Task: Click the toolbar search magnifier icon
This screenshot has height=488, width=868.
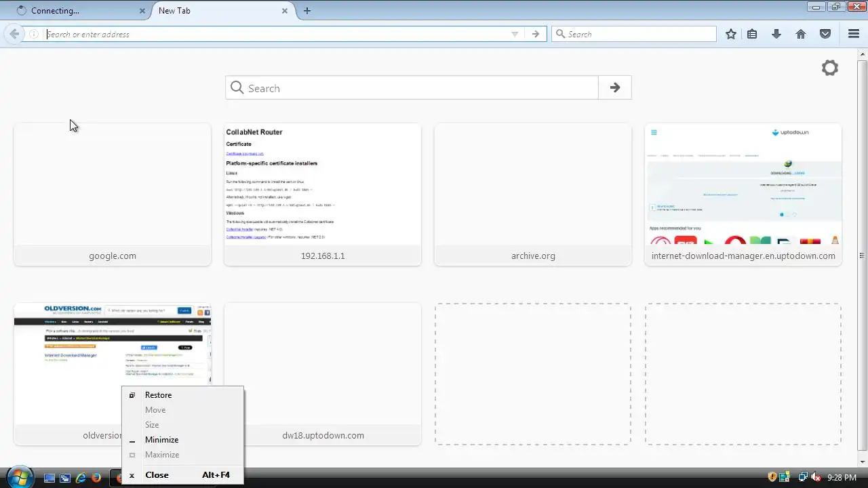Action: click(x=560, y=34)
